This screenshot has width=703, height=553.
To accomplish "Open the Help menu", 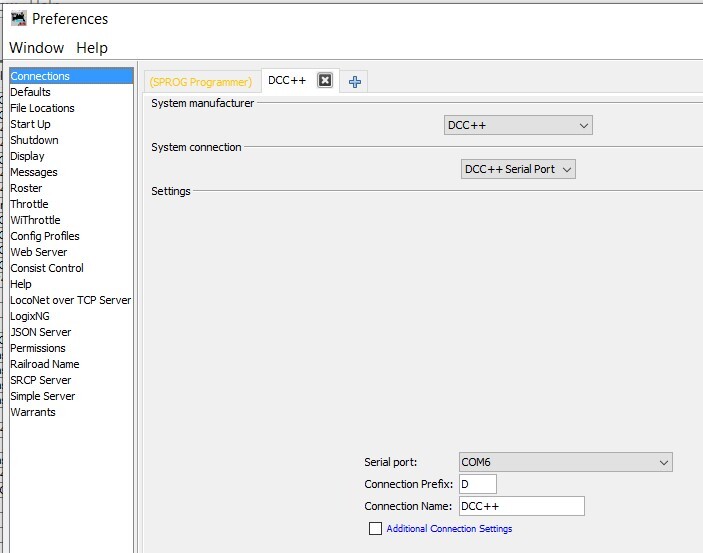I will tap(92, 48).
